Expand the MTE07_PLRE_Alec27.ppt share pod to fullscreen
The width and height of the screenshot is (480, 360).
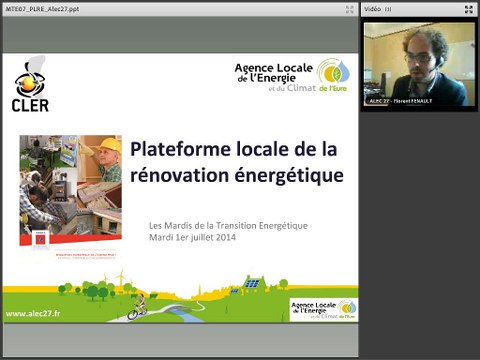(x=350, y=9)
